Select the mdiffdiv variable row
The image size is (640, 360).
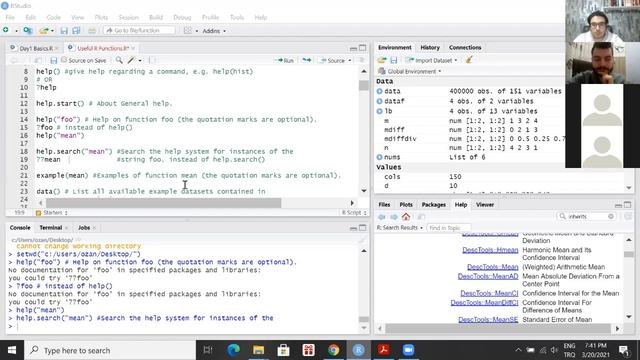[470, 139]
